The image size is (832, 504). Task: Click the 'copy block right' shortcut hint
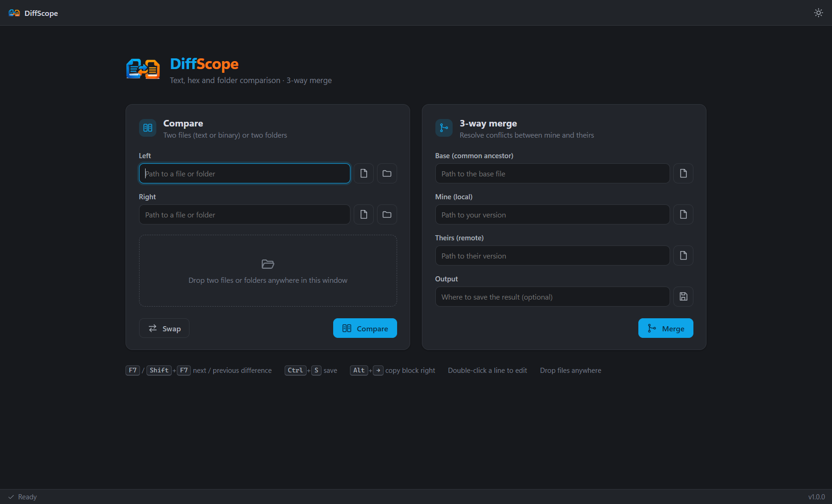pyautogui.click(x=410, y=371)
